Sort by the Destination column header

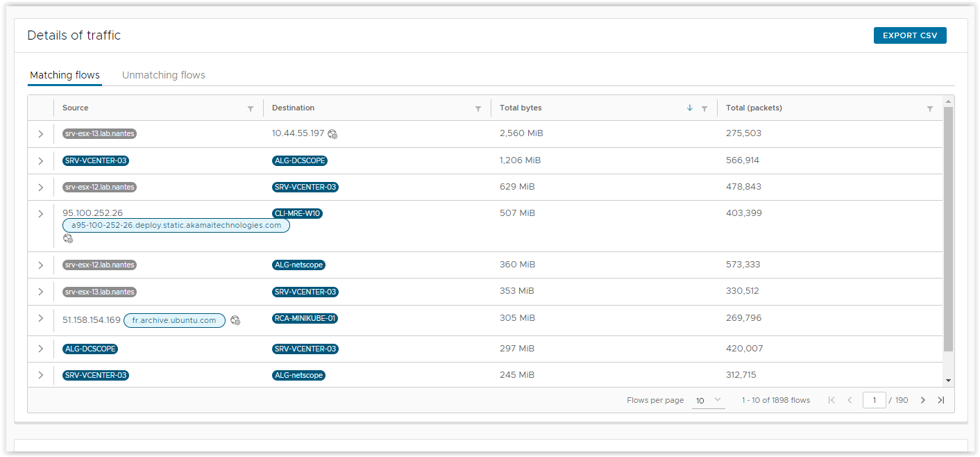click(293, 108)
